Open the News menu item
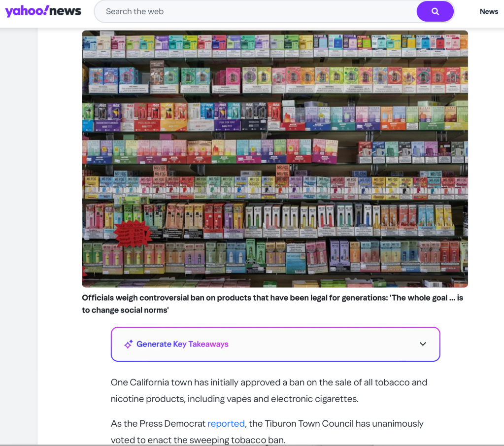Screen dimensions: 504x446 [489, 11]
